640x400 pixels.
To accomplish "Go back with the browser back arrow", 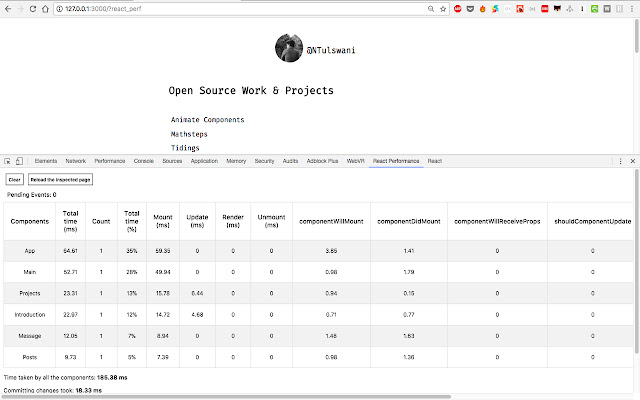I will coord(8,9).
